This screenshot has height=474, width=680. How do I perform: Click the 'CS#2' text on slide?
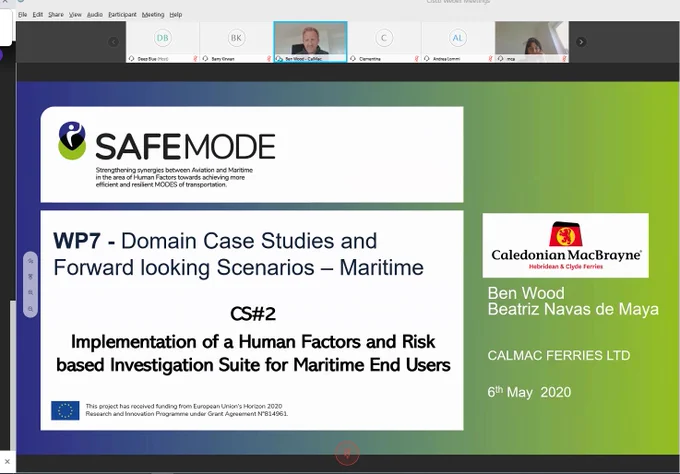[x=253, y=314]
